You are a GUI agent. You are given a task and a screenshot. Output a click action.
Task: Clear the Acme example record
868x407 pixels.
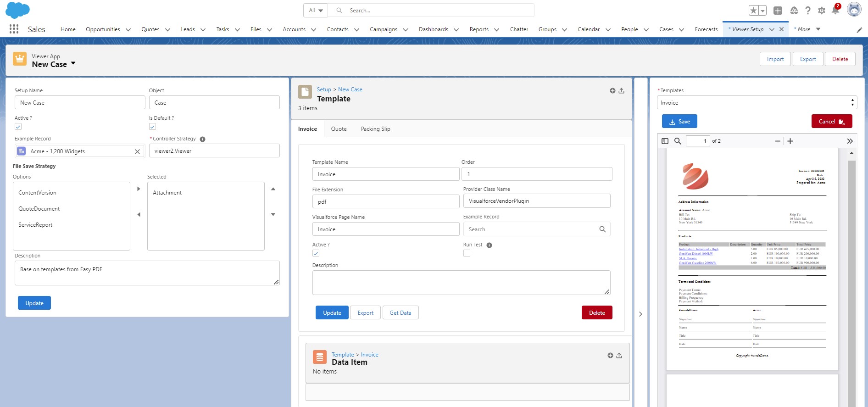pyautogui.click(x=137, y=151)
